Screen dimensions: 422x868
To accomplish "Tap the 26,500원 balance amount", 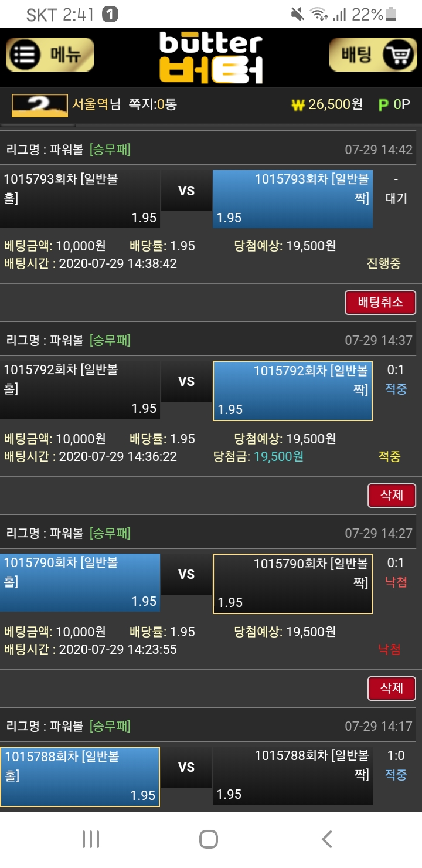I will click(335, 104).
